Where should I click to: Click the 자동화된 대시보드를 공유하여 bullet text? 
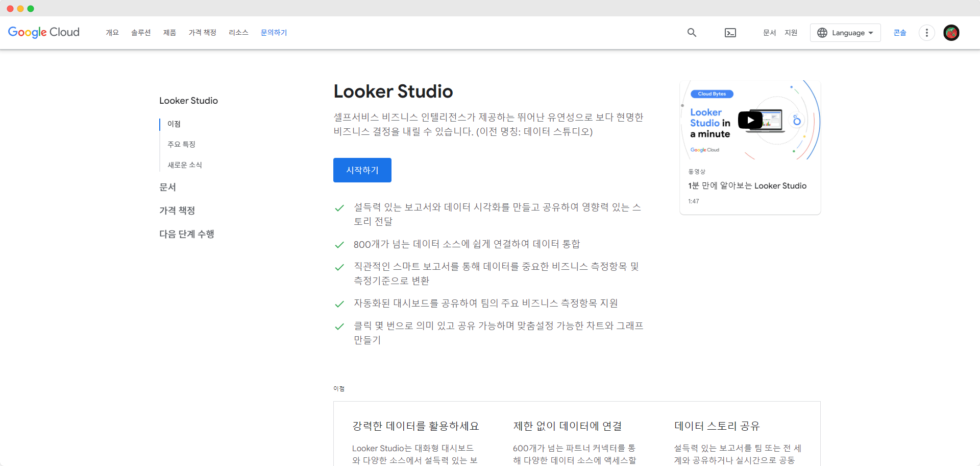pyautogui.click(x=485, y=304)
